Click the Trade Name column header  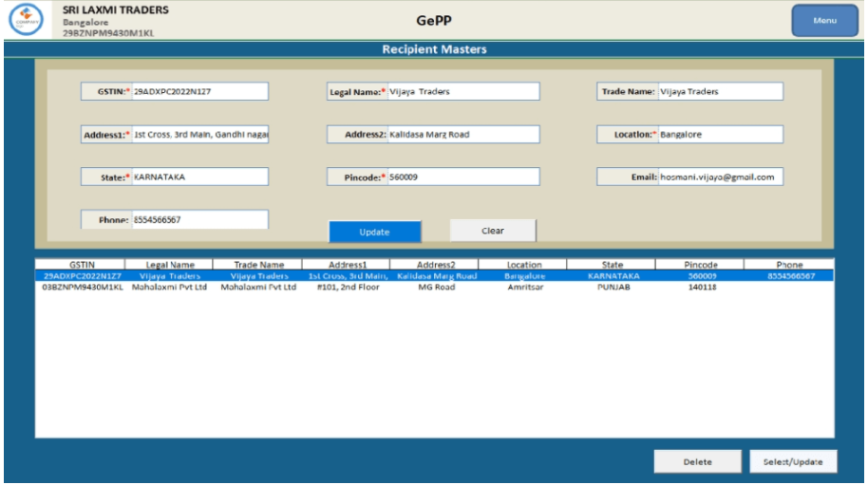[x=258, y=265]
